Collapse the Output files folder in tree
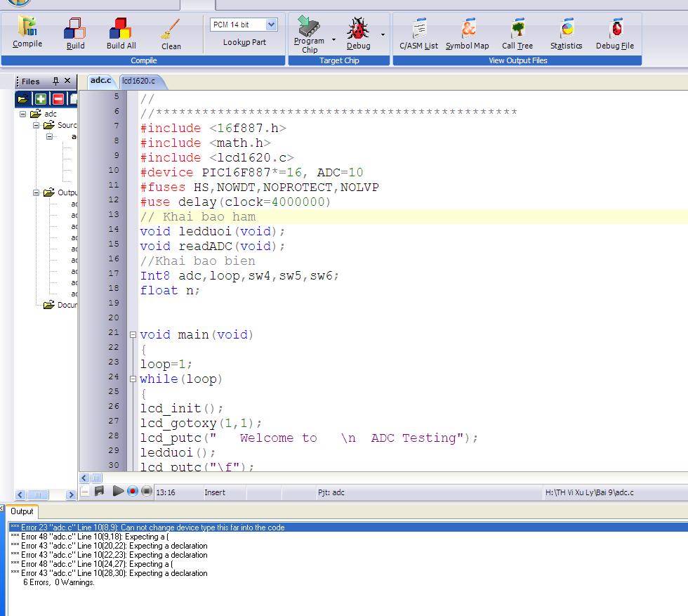The height and width of the screenshot is (616, 688). 37,192
